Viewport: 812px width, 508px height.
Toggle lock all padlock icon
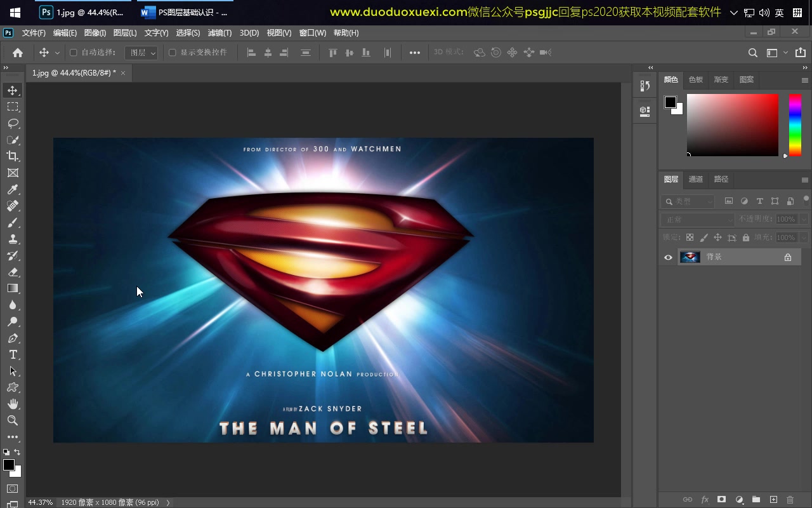(x=746, y=237)
